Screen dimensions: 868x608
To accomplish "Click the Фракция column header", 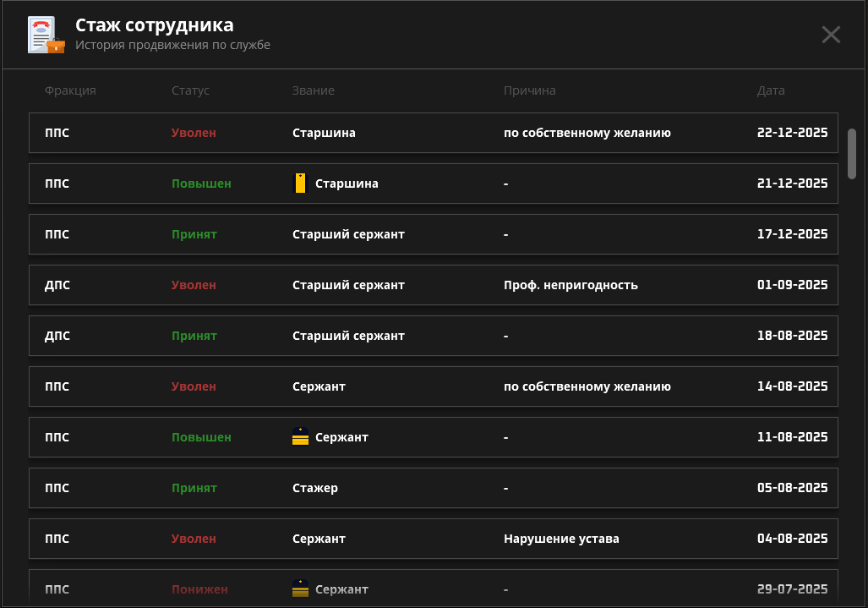I will pyautogui.click(x=70, y=90).
